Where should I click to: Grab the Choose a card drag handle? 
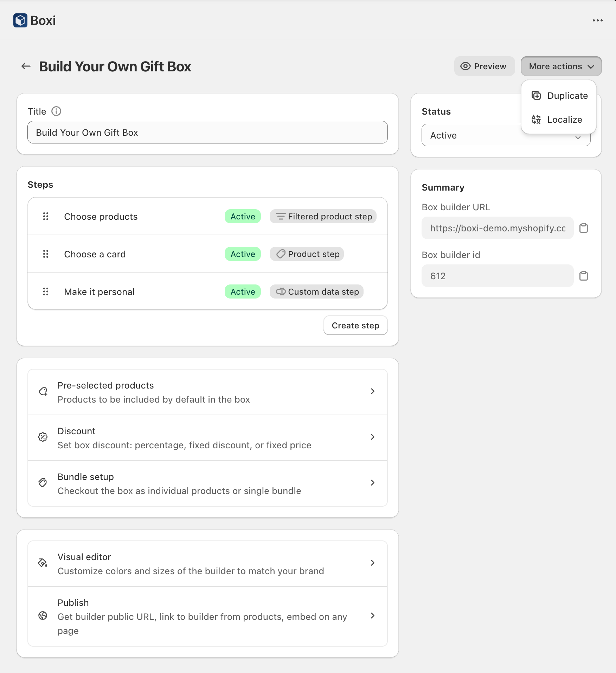46,254
